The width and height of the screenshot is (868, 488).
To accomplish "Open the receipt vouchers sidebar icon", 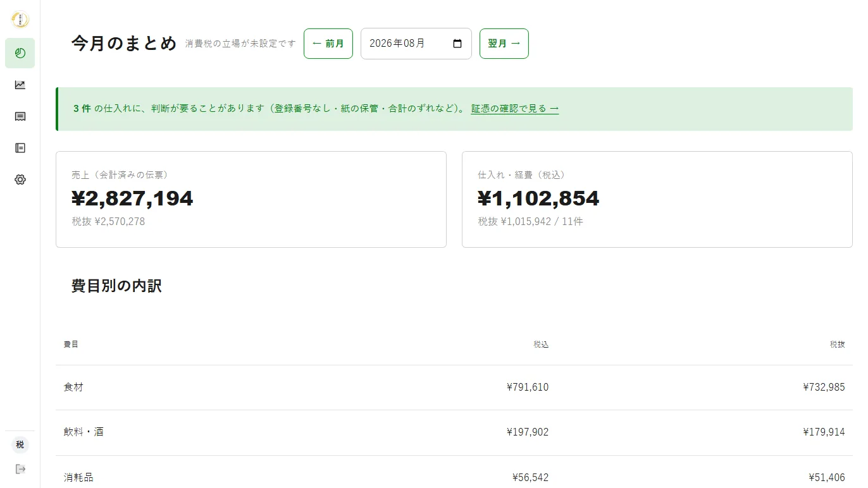I will (20, 116).
